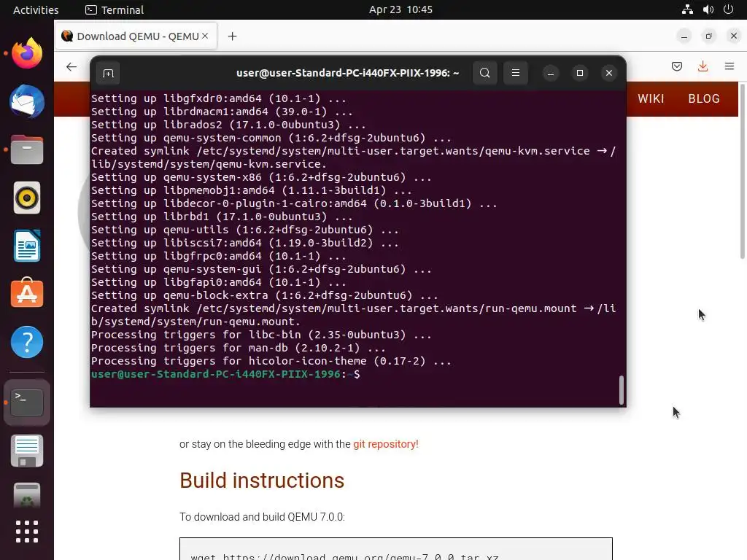Viewport: 747px width, 560px height.
Task: Open the text editor icon in the dock
Action: (x=27, y=451)
